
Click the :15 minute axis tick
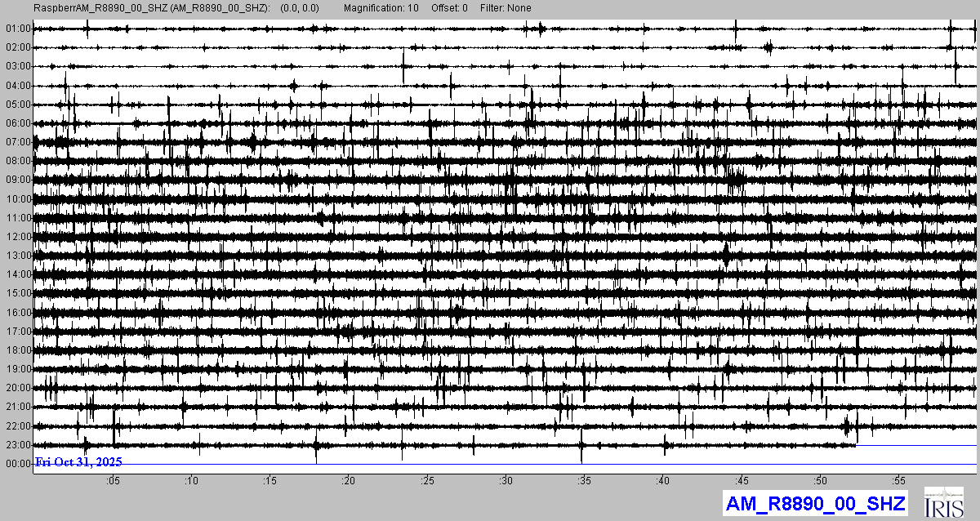point(269,481)
